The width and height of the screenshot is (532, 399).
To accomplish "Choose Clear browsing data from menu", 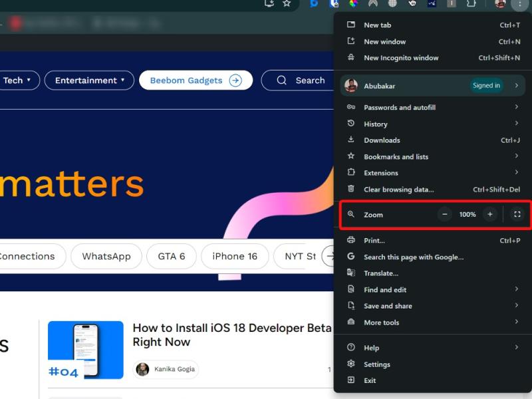I will coord(398,190).
